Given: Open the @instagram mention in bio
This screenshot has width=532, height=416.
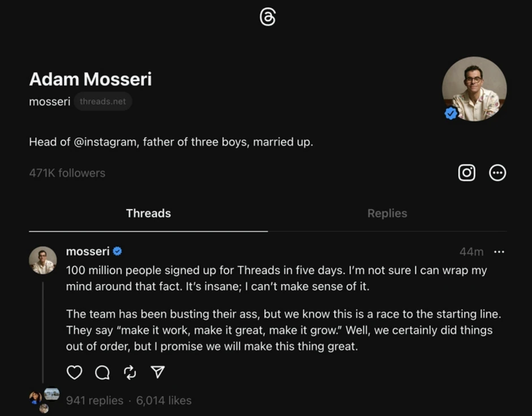Looking at the screenshot, I should click(x=106, y=142).
